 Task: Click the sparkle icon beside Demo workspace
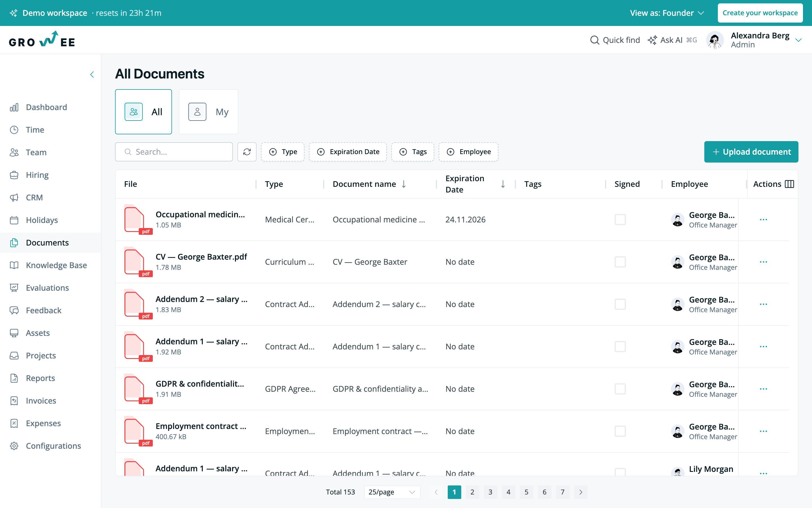pyautogui.click(x=14, y=13)
